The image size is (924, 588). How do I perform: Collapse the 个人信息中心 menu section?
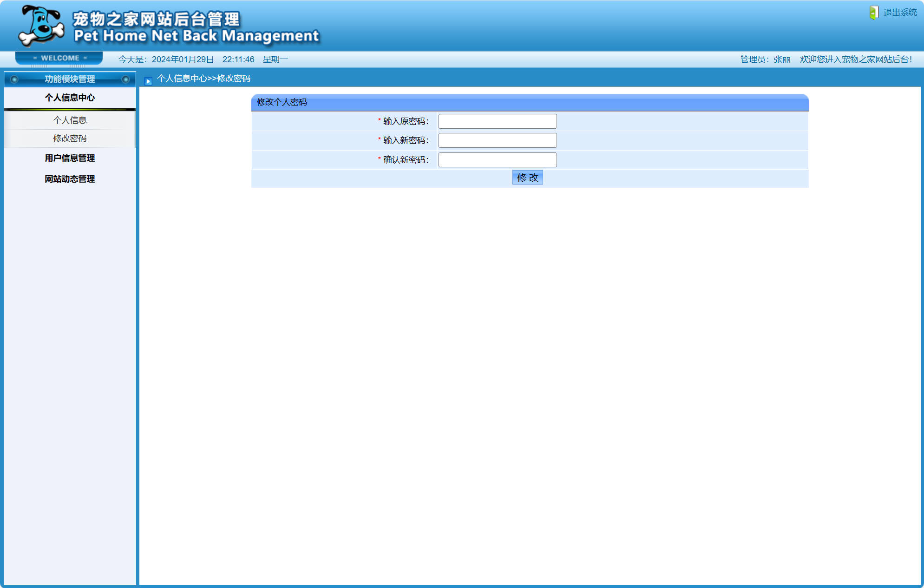click(70, 98)
